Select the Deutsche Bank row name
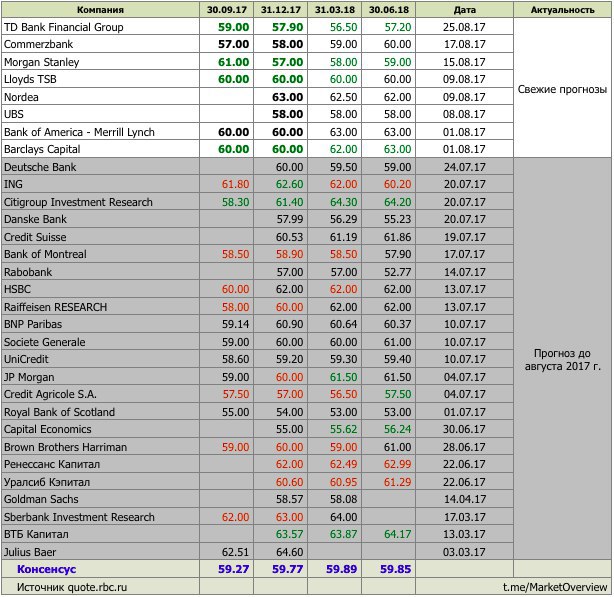The width and height of the screenshot is (614, 597). pyautogui.click(x=40, y=167)
